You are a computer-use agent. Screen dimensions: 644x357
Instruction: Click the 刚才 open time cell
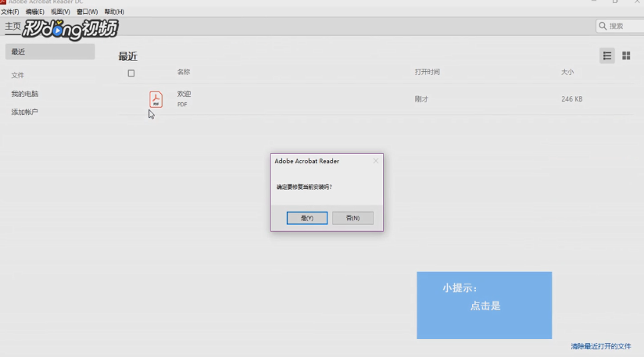(421, 99)
